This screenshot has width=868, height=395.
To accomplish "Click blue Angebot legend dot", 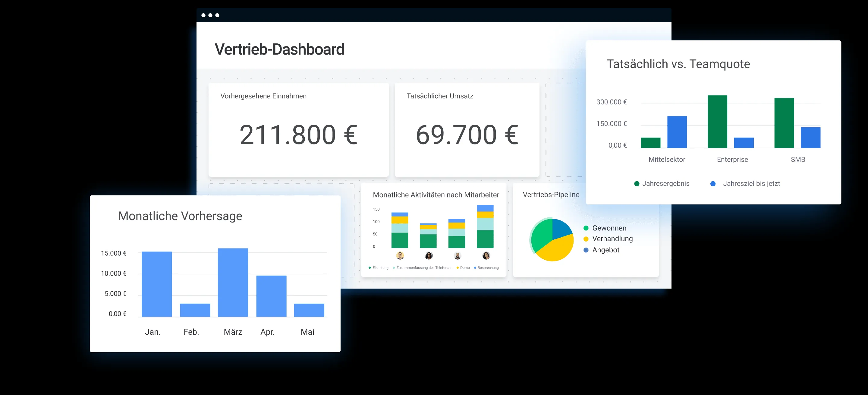I will tap(586, 250).
